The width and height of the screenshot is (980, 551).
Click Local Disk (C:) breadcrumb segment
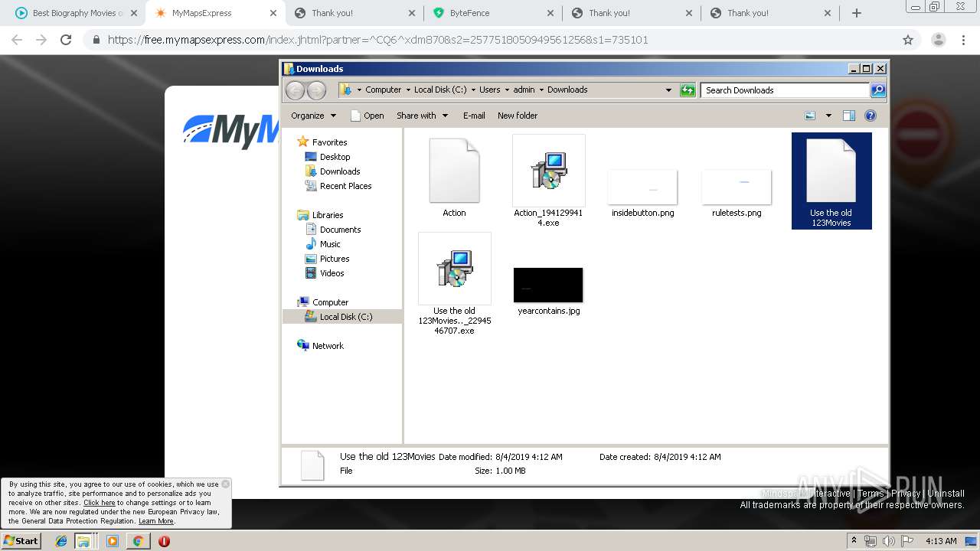440,90
